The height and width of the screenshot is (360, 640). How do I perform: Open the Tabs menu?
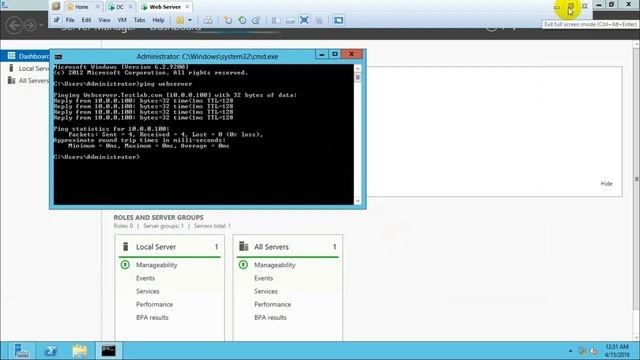pyautogui.click(x=139, y=20)
